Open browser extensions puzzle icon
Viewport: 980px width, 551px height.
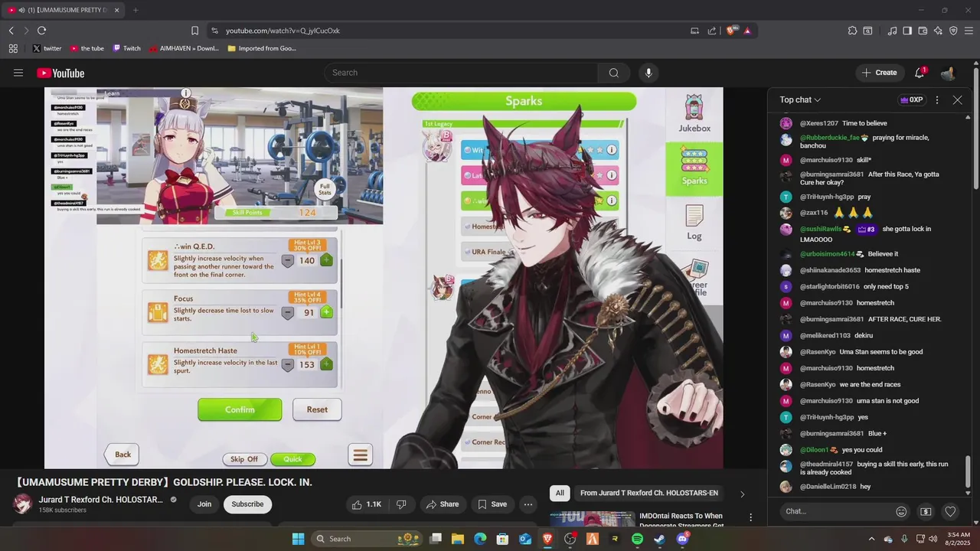[x=852, y=31]
